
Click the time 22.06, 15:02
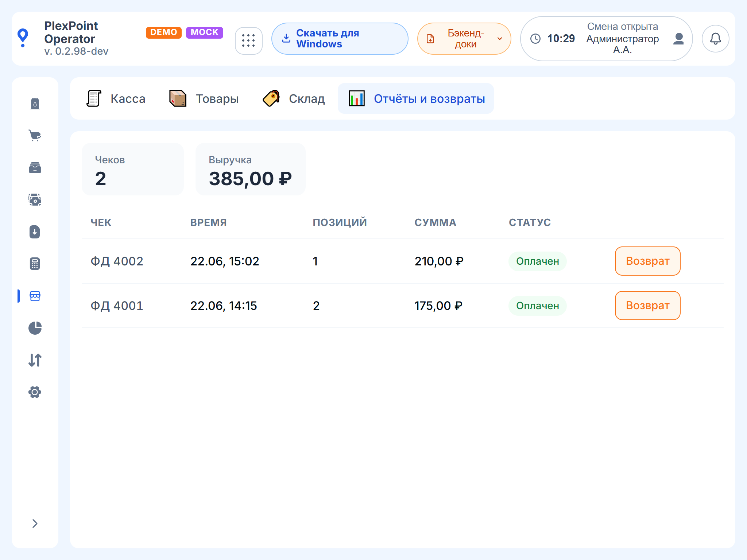click(225, 261)
